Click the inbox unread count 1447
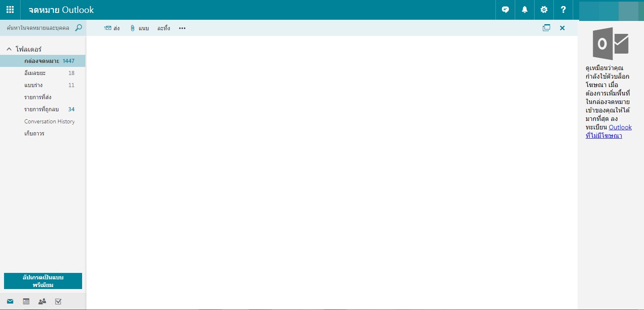This screenshot has width=644, height=310. (x=68, y=61)
